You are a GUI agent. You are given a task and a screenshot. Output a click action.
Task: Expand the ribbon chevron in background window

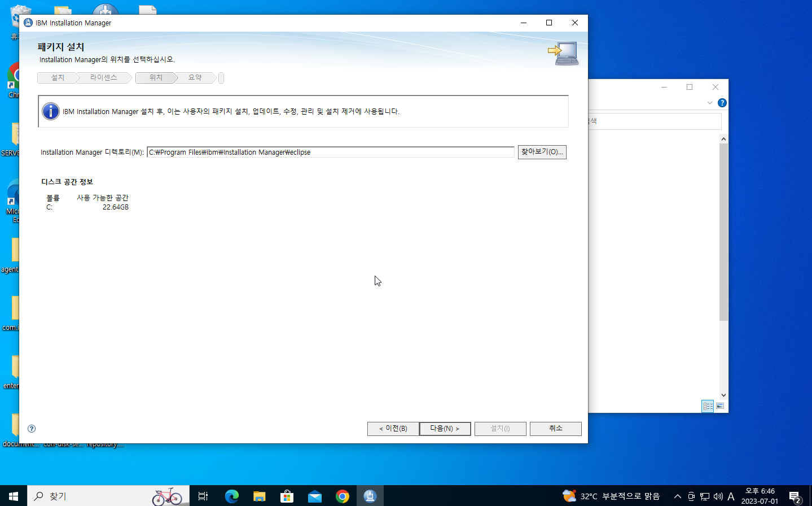pos(710,103)
